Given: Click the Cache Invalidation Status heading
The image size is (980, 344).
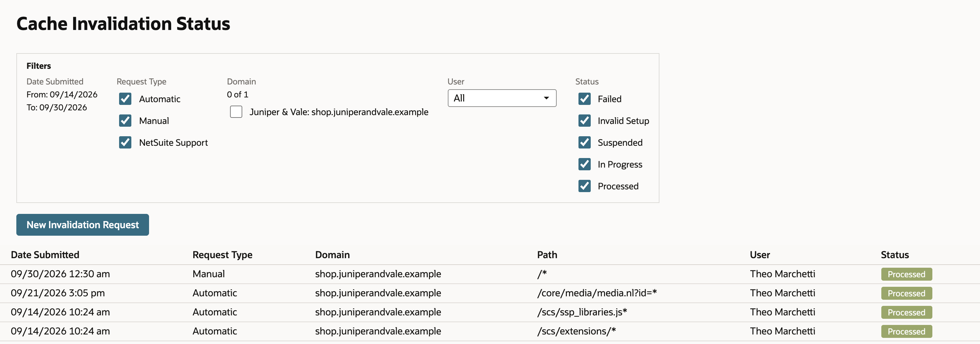Looking at the screenshot, I should click(123, 24).
